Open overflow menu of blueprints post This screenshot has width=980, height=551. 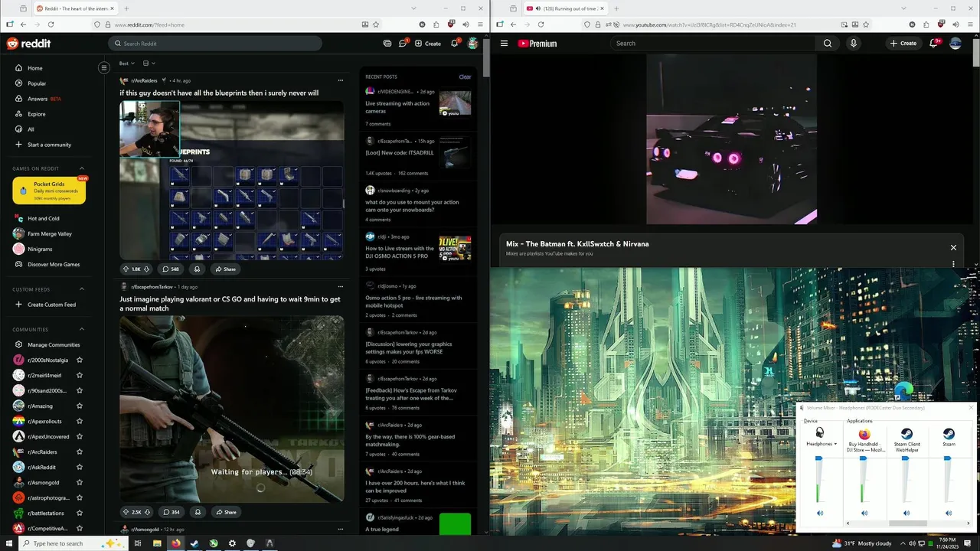(x=341, y=80)
